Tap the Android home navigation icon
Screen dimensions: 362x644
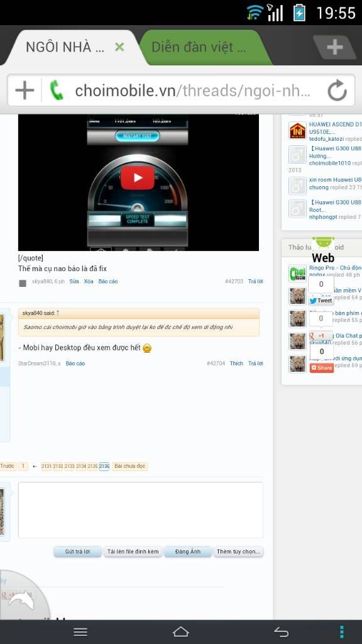pos(180,631)
